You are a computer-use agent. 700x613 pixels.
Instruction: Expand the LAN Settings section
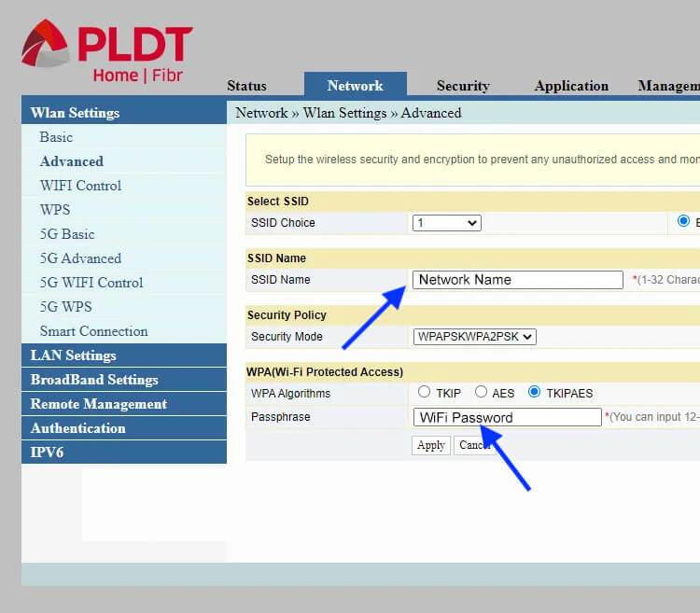click(73, 355)
